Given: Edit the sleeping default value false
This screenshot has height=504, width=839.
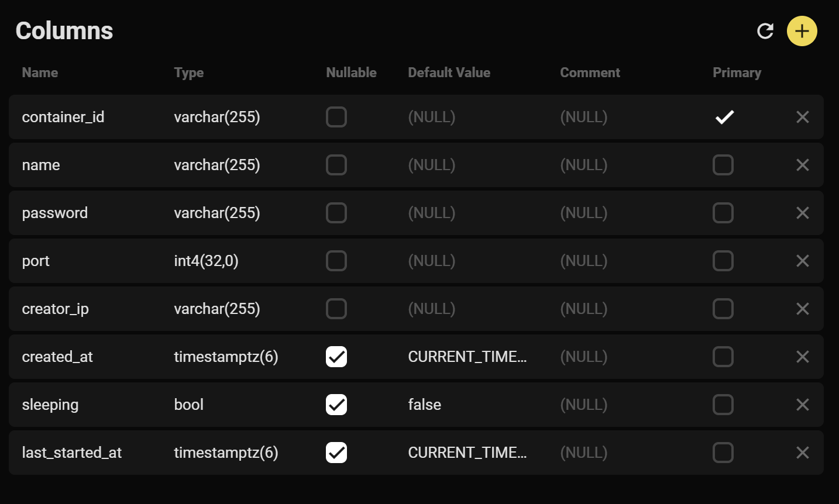Looking at the screenshot, I should (425, 405).
